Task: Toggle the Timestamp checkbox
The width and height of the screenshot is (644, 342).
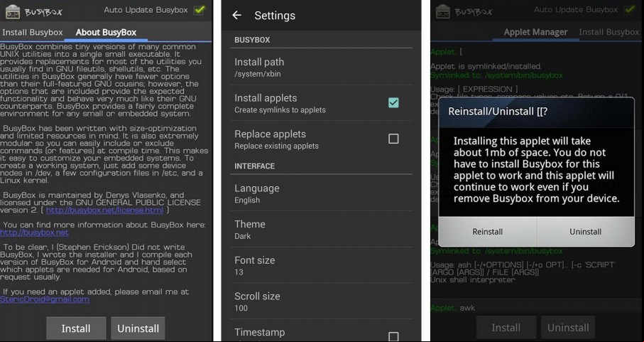Action: click(x=393, y=336)
